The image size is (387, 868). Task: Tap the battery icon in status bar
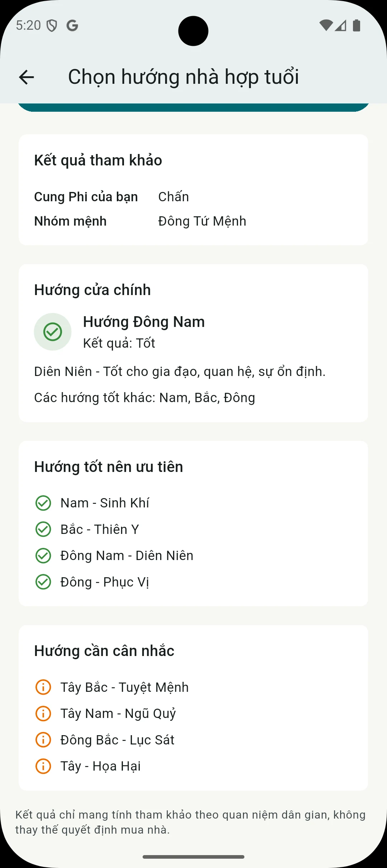(x=357, y=25)
